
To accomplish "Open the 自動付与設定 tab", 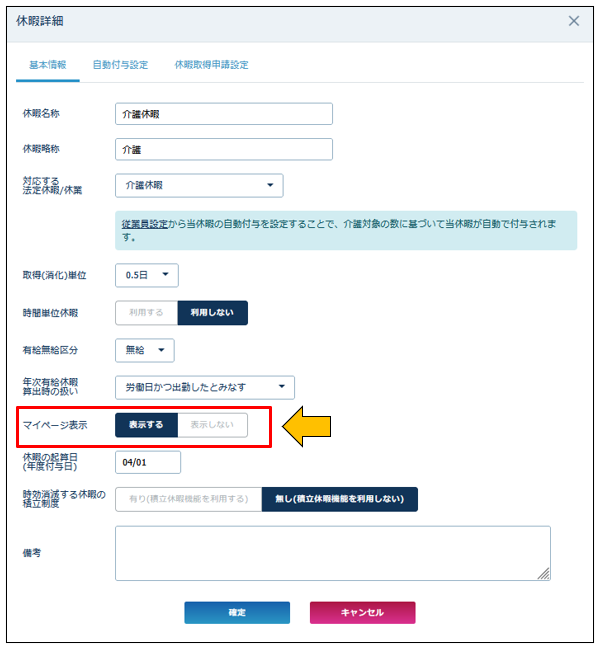I will (120, 65).
